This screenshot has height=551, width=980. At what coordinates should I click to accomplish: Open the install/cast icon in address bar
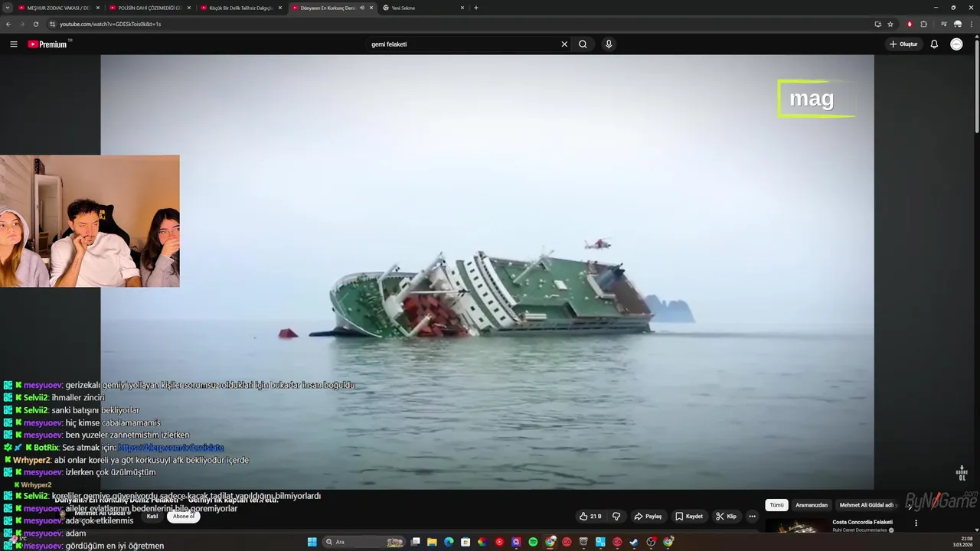tap(877, 24)
